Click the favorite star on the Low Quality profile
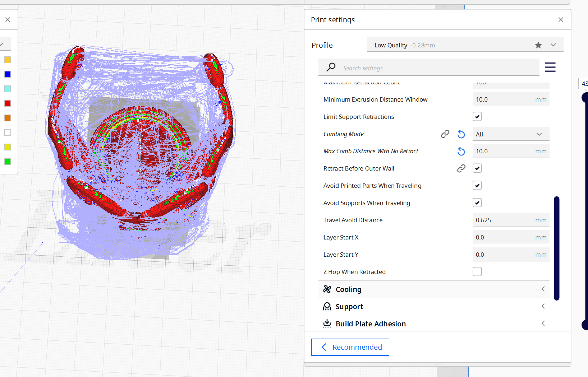The width and height of the screenshot is (588, 377). pos(538,45)
